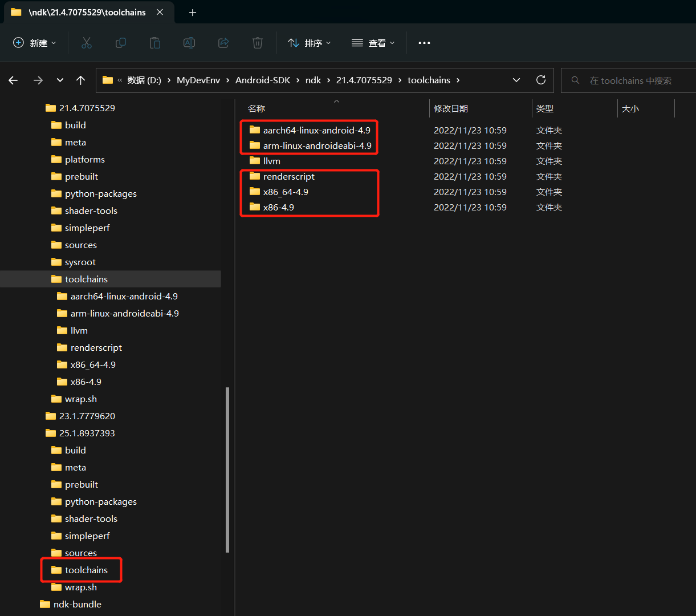Sort files by 修改日期 column header

coord(451,108)
